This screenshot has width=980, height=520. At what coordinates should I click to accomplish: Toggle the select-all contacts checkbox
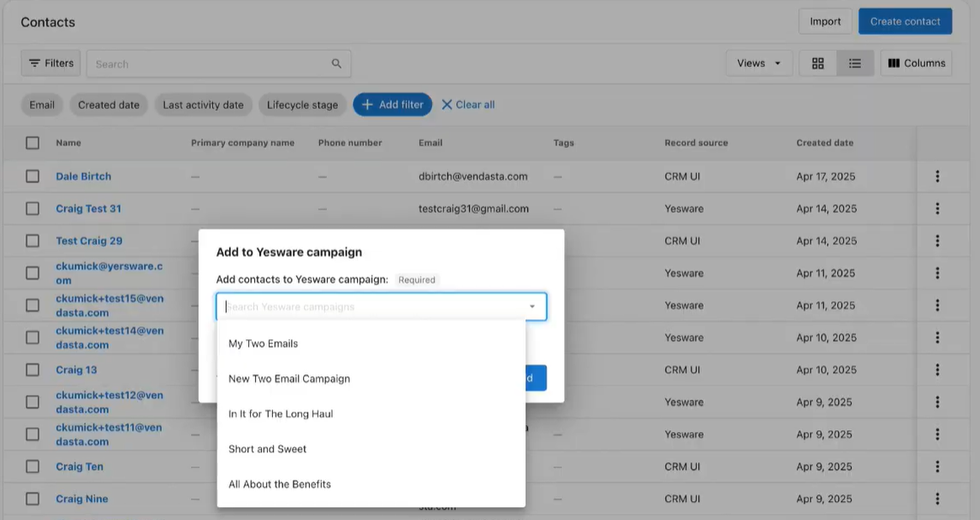point(33,143)
